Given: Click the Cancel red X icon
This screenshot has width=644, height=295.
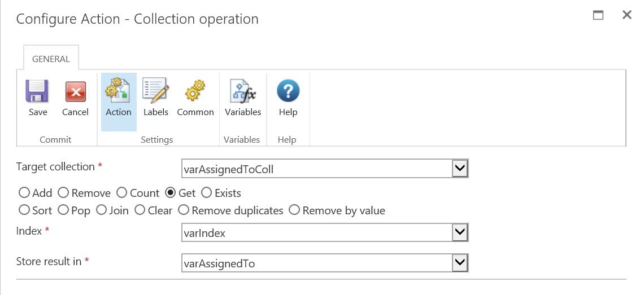Looking at the screenshot, I should (75, 91).
